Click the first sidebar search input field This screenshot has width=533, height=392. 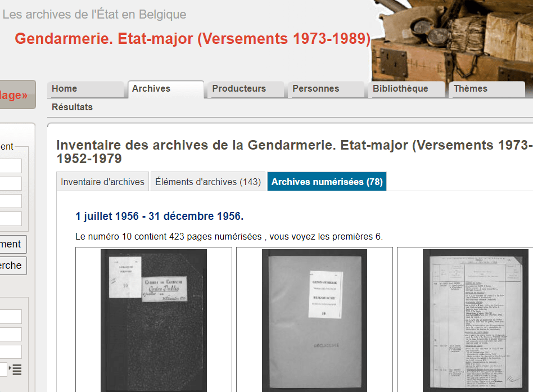pyautogui.click(x=11, y=166)
